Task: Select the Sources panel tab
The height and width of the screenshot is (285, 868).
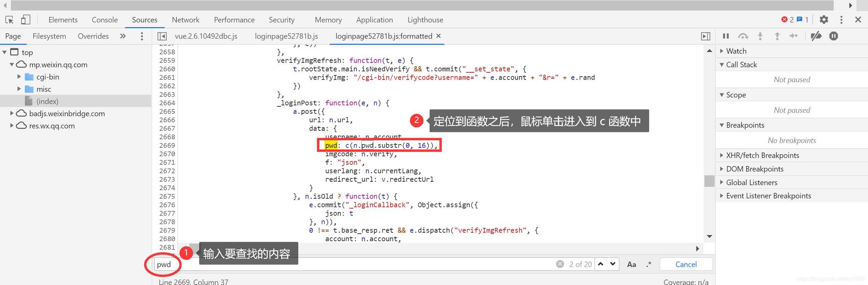Action: coord(145,20)
